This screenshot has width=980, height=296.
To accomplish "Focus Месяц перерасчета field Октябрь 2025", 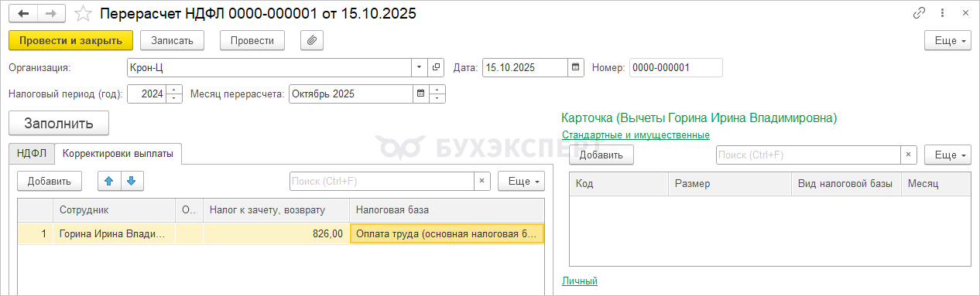I will (x=350, y=94).
